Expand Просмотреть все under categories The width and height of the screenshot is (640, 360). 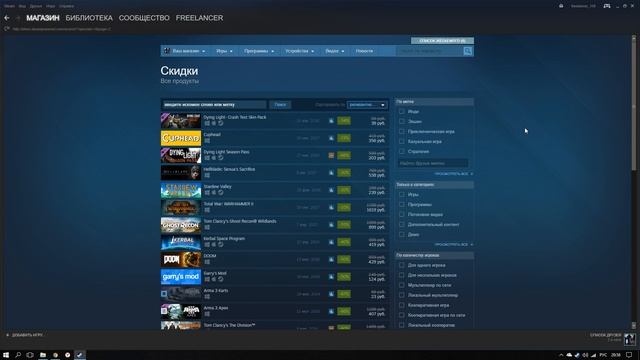pyautogui.click(x=453, y=244)
